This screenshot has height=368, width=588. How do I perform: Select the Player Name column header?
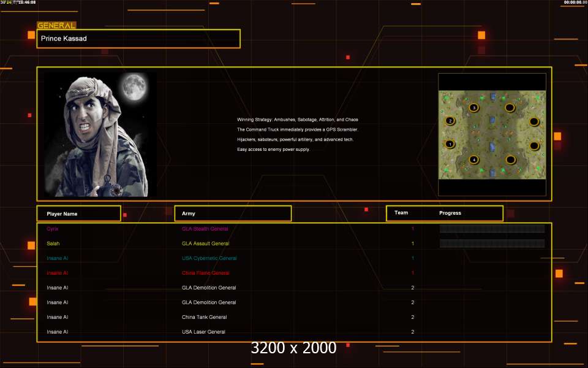pos(78,213)
